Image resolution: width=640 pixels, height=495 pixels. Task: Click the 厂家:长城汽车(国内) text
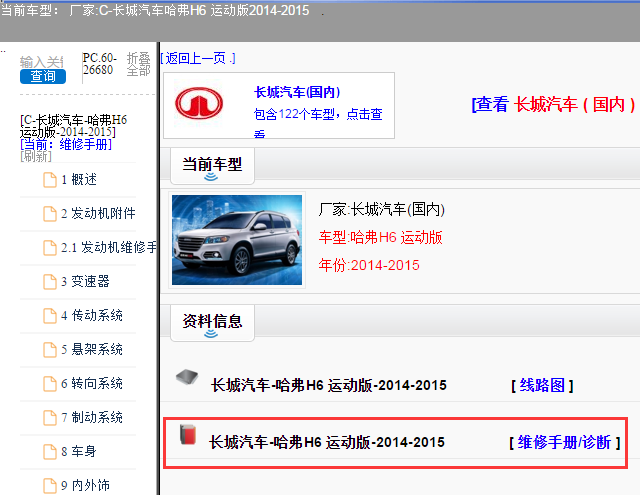[382, 210]
